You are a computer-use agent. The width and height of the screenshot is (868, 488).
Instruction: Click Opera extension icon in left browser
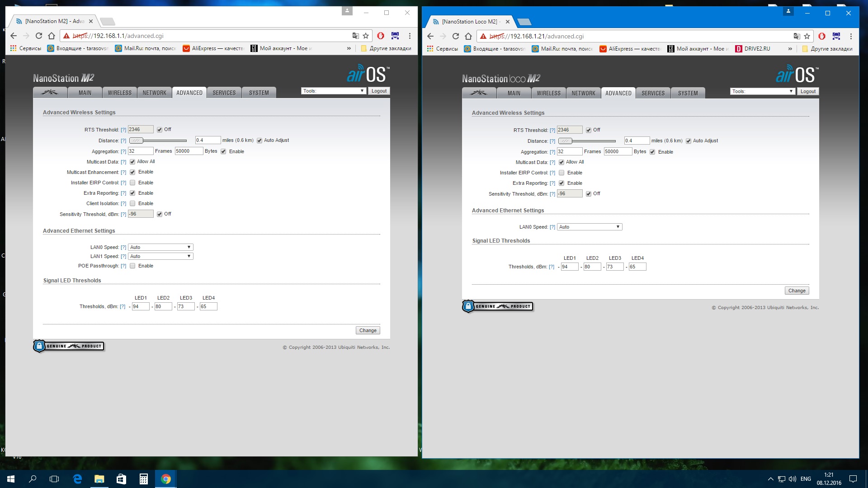tap(381, 36)
